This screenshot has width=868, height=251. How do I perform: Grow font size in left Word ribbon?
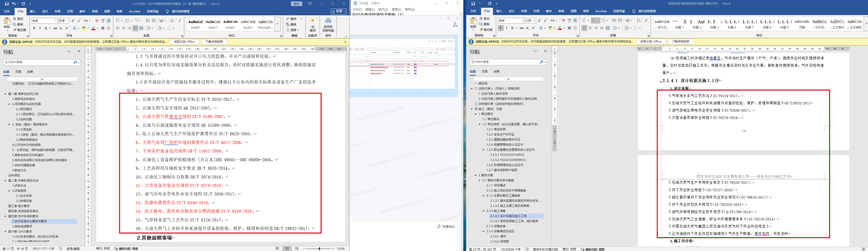tap(73, 21)
